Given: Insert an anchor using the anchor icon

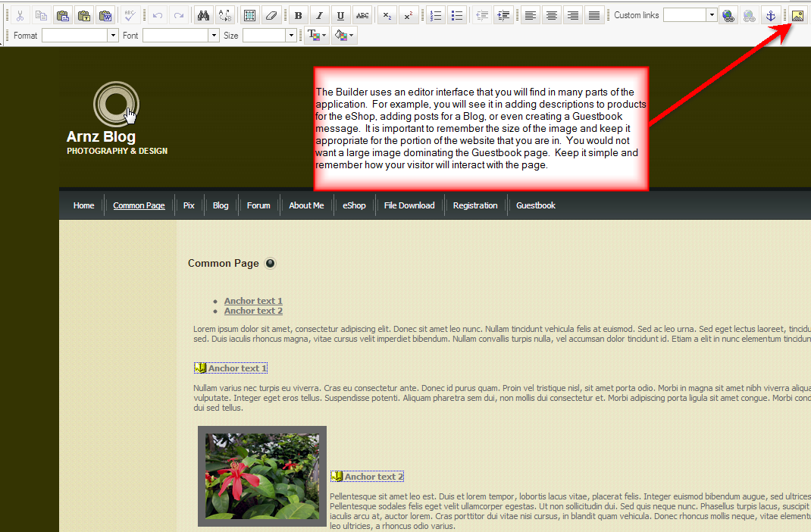Looking at the screenshot, I should pos(771,16).
